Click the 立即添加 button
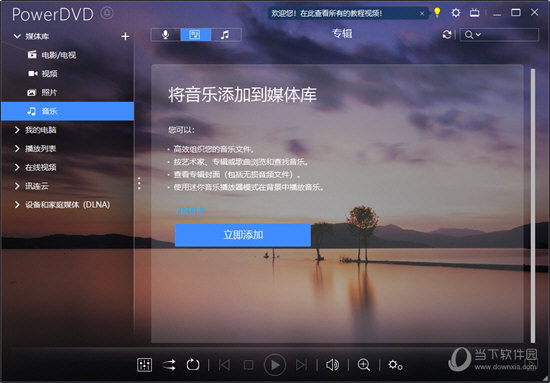Image resolution: width=550 pixels, height=383 pixels. click(243, 235)
